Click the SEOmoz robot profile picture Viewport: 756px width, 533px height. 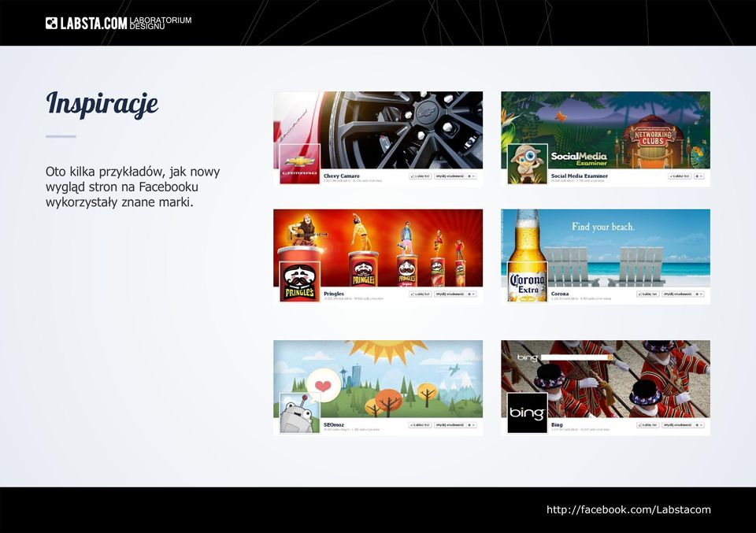(299, 413)
